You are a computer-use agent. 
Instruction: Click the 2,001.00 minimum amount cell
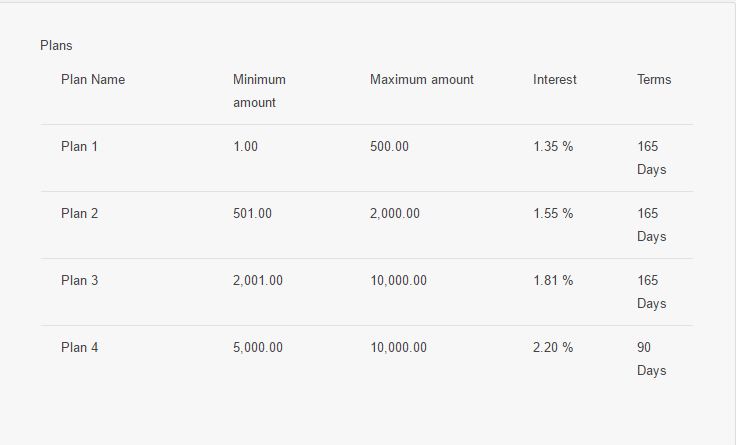[x=258, y=281]
